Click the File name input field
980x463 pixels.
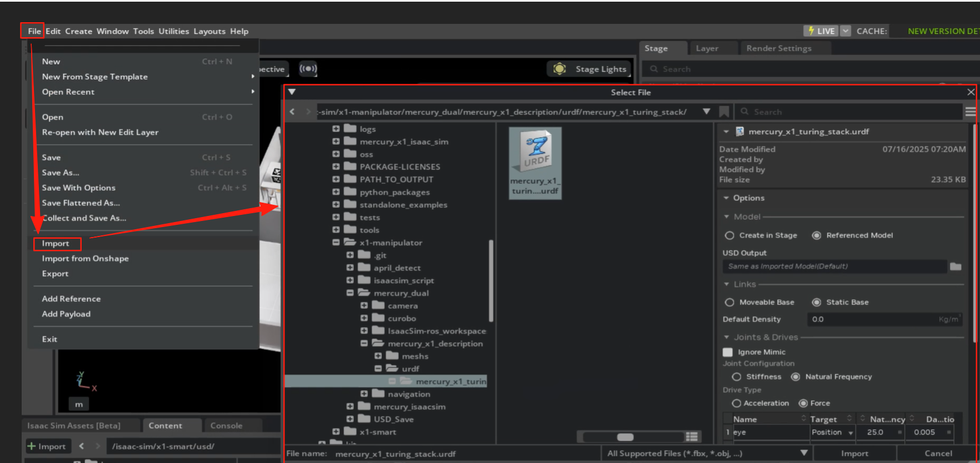click(466, 454)
